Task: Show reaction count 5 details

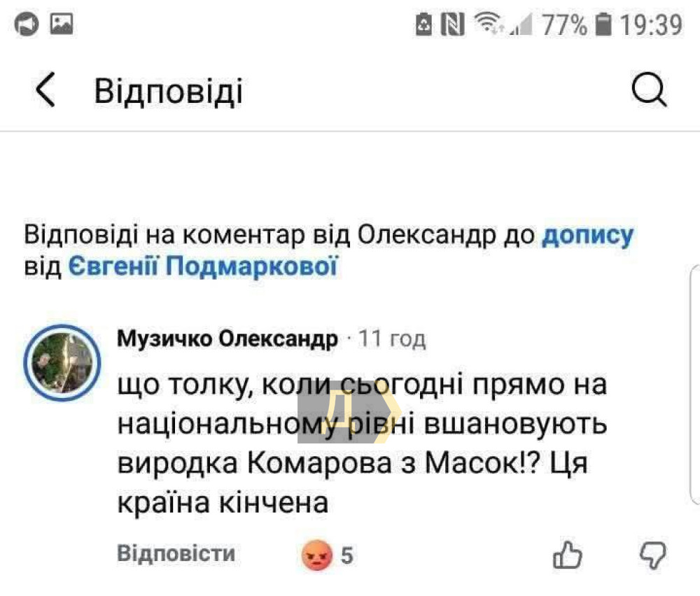Action: pyautogui.click(x=346, y=556)
